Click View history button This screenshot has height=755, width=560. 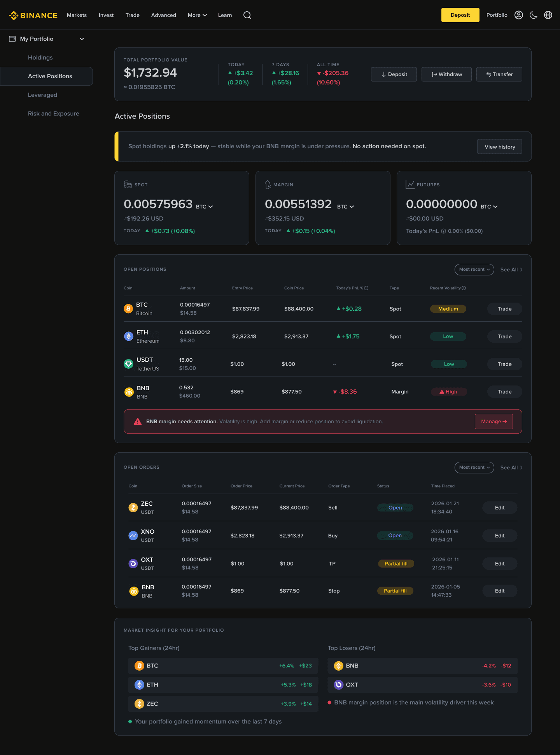500,147
